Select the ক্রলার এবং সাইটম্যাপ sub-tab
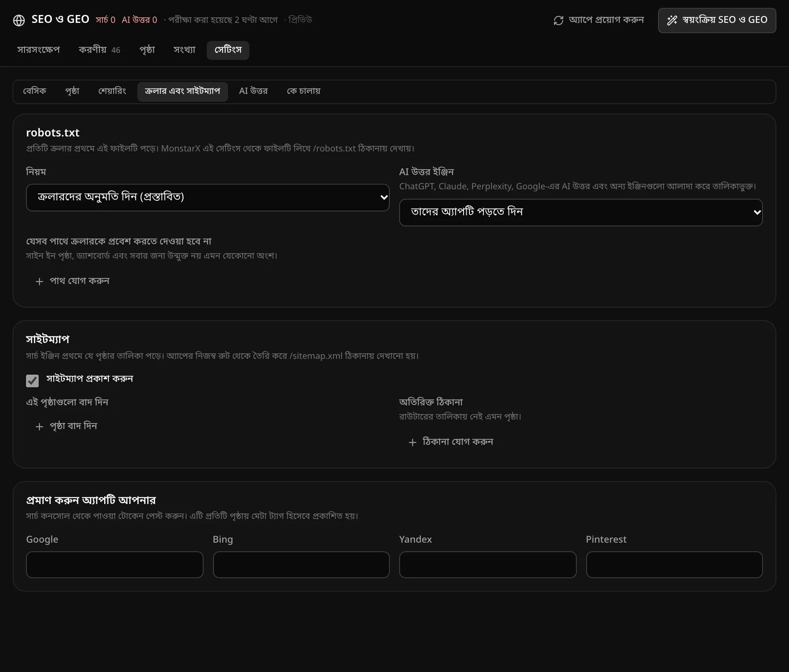Viewport: 789px width, 672px height. pos(183,91)
